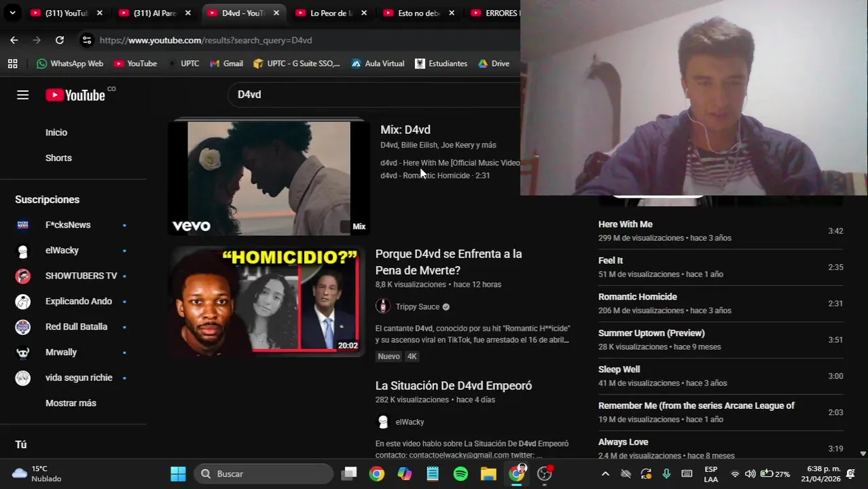Click the browser address bar URL

click(x=206, y=40)
